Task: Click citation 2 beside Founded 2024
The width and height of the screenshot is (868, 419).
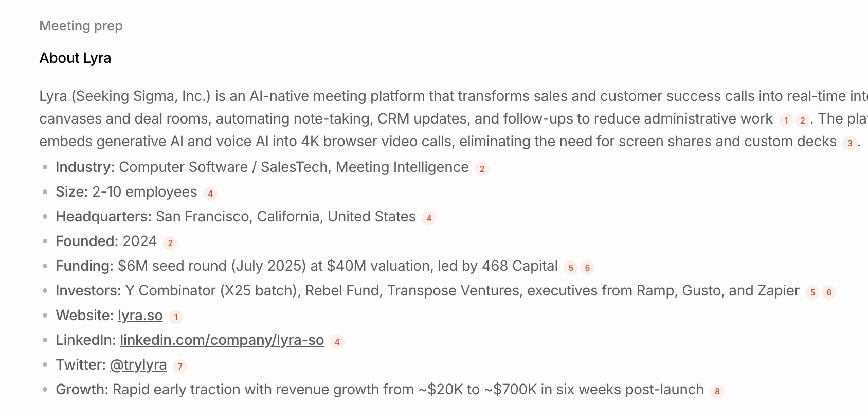Action: click(170, 243)
